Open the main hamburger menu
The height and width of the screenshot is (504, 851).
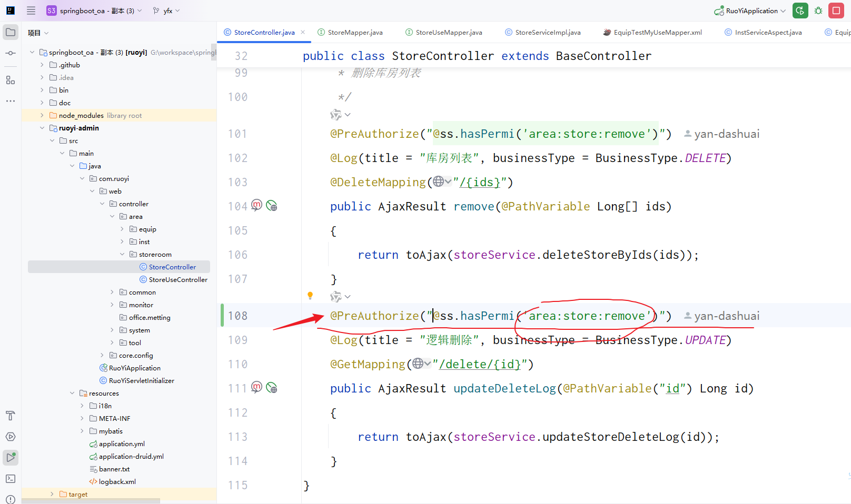pos(31,11)
